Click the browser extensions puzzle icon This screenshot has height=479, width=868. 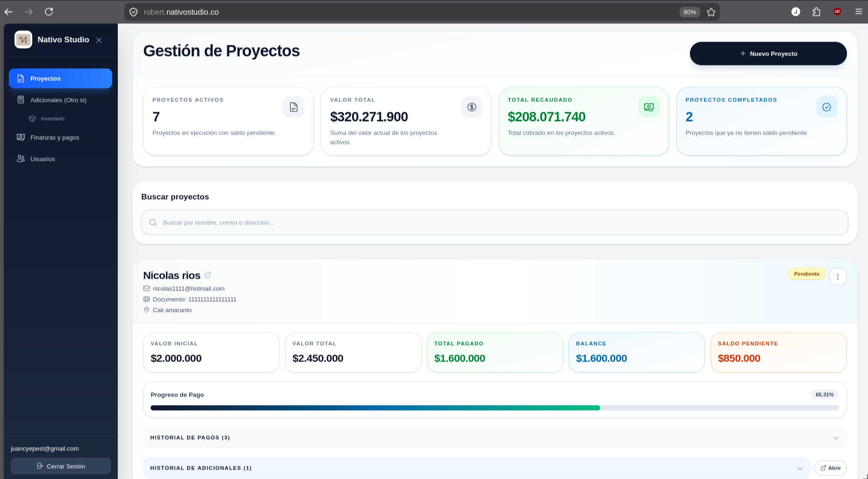tap(816, 12)
